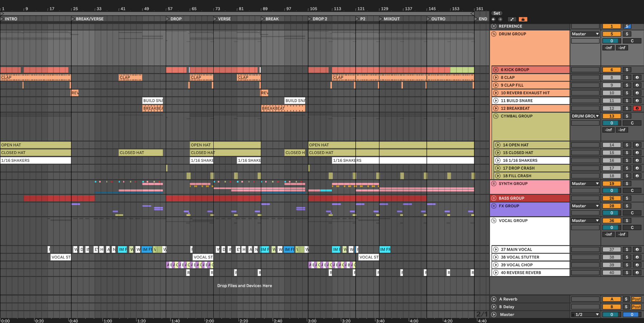
Task: Open DRUM GROUP output routing dropdown
Action: click(585, 34)
